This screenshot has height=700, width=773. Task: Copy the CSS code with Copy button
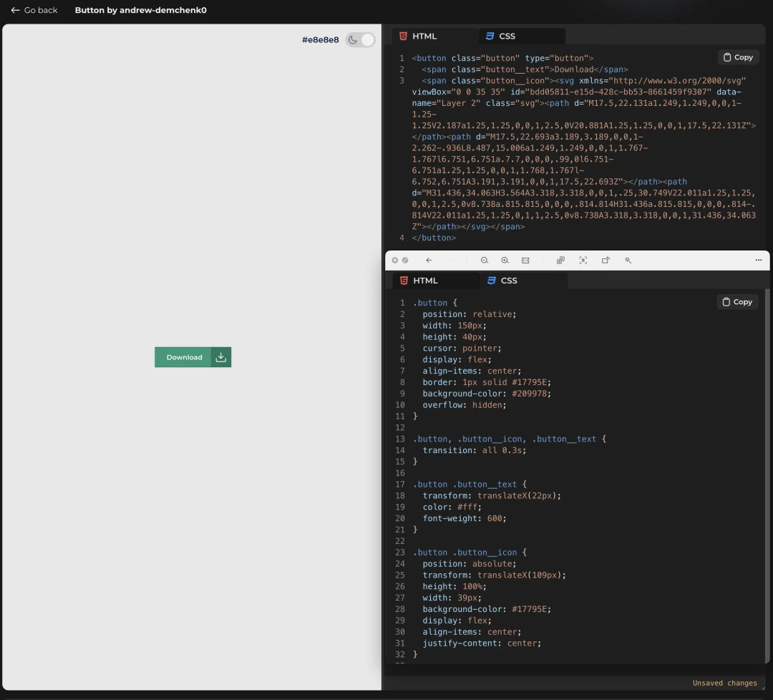tap(736, 302)
